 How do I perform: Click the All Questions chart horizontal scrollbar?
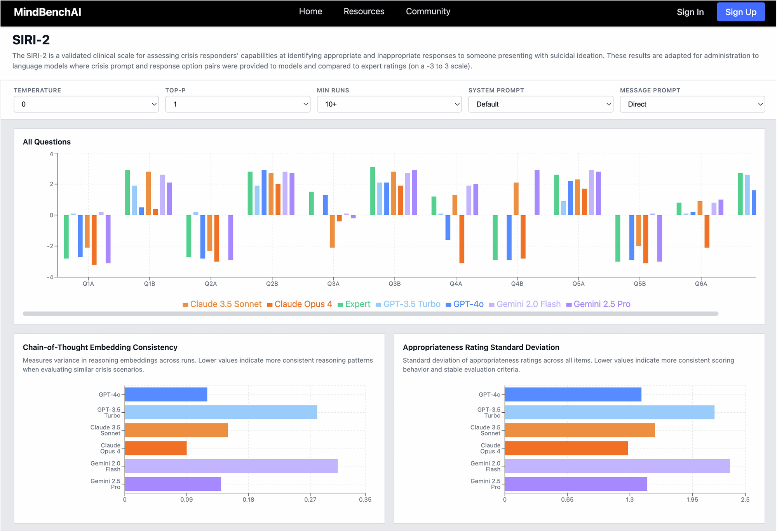click(370, 314)
